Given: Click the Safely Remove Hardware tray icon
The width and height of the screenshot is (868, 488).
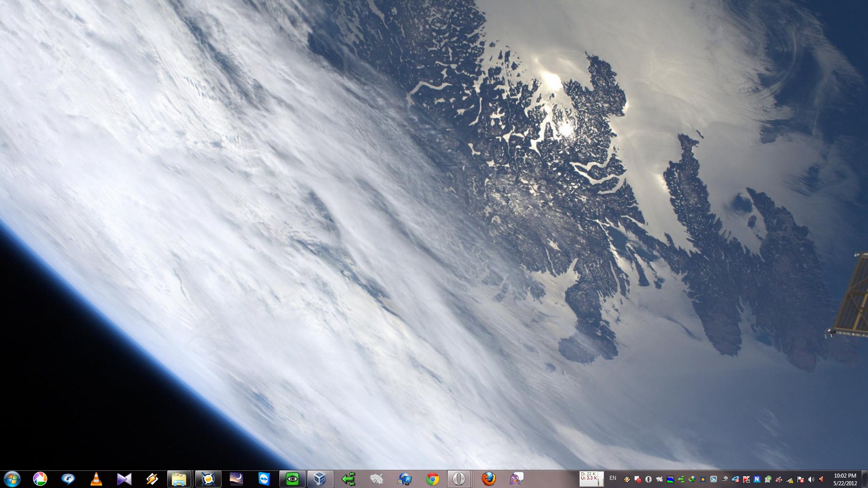Looking at the screenshot, I should [x=724, y=479].
